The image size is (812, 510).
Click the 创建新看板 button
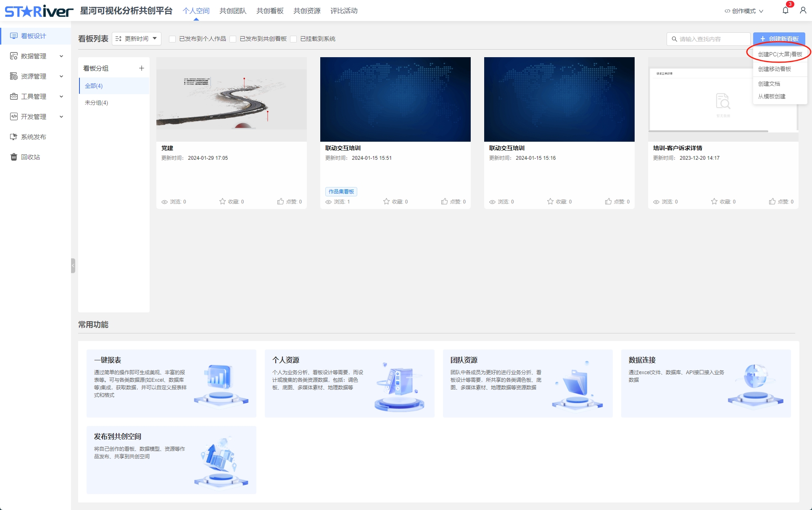pos(779,39)
